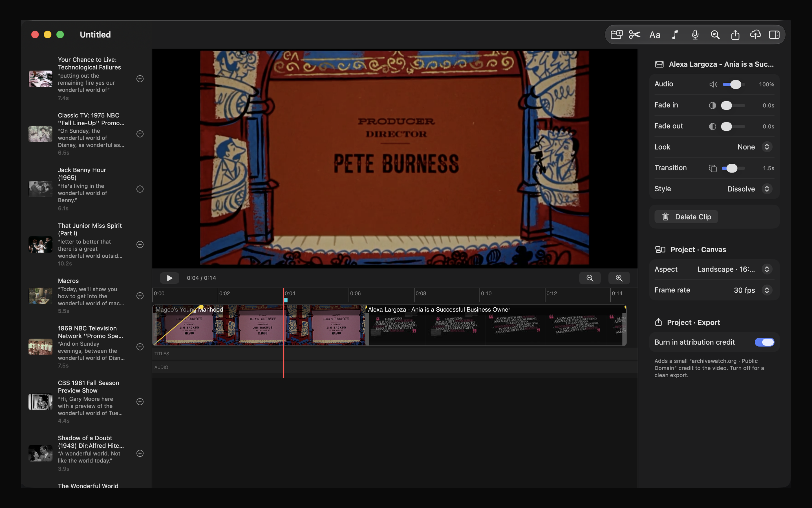This screenshot has height=508, width=812.
Task: Click the Fade out half-circle icon
Action: 712,126
